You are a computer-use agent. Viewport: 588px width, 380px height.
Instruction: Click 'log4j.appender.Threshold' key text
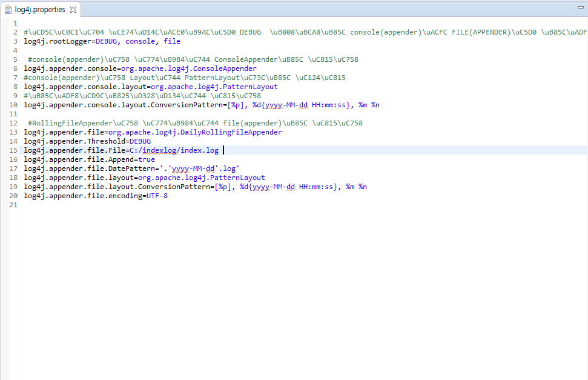click(x=74, y=141)
